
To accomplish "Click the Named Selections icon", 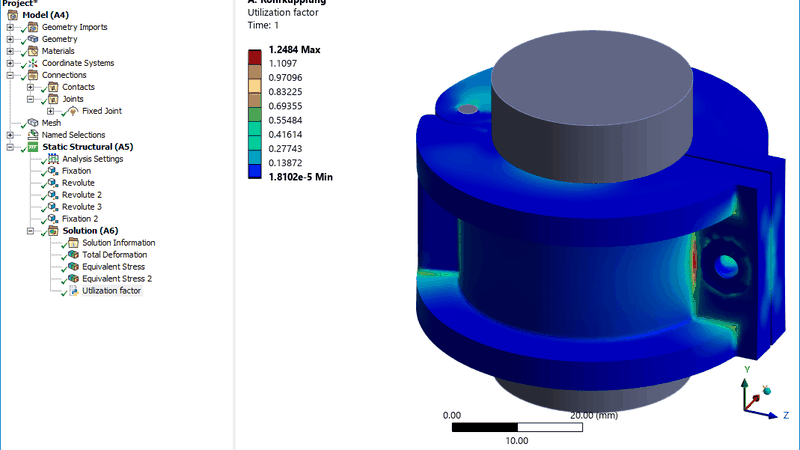I will point(33,135).
